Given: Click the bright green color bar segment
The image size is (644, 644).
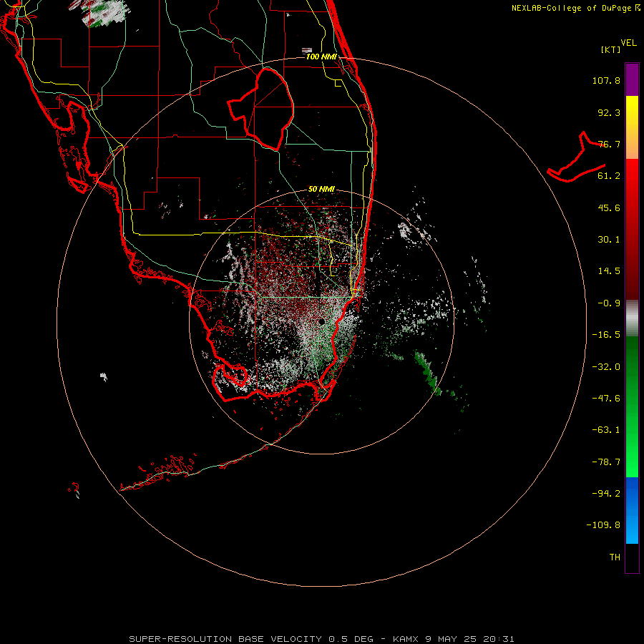Looking at the screenshot, I should 632,456.
